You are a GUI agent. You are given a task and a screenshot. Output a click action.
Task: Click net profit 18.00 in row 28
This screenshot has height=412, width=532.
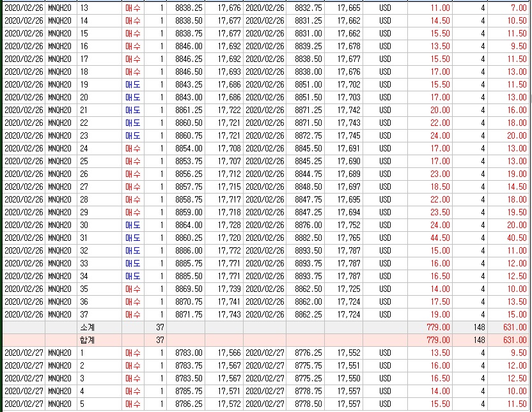517,199
